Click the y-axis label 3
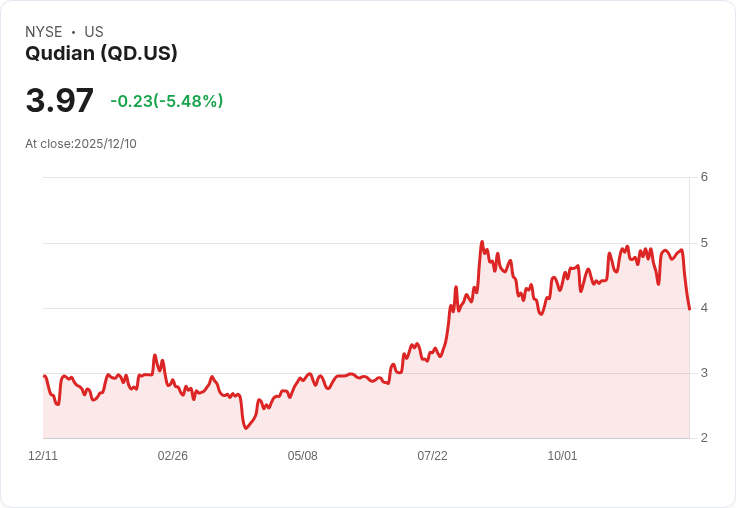The height and width of the screenshot is (508, 736). (x=704, y=373)
